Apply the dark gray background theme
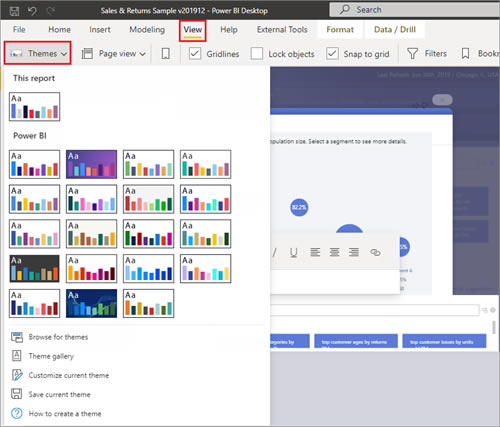500x427 pixels. (34, 268)
